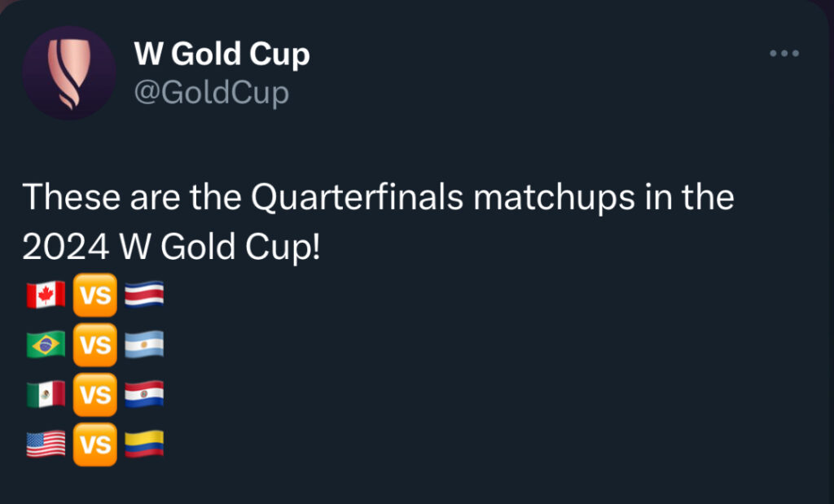Select the Colombia flag emoji

pos(144,445)
